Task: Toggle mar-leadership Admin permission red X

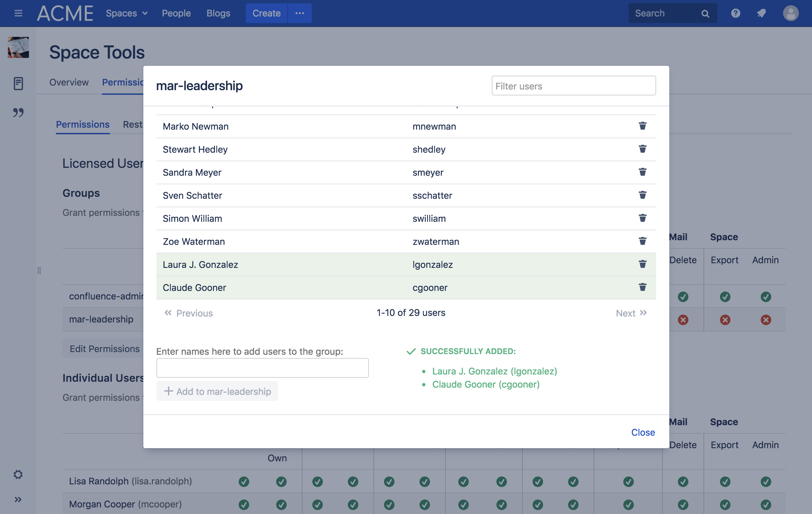Action: point(765,320)
